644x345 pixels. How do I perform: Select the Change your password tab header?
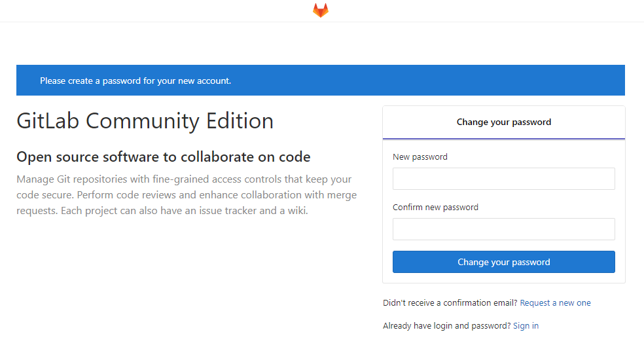pyautogui.click(x=503, y=122)
